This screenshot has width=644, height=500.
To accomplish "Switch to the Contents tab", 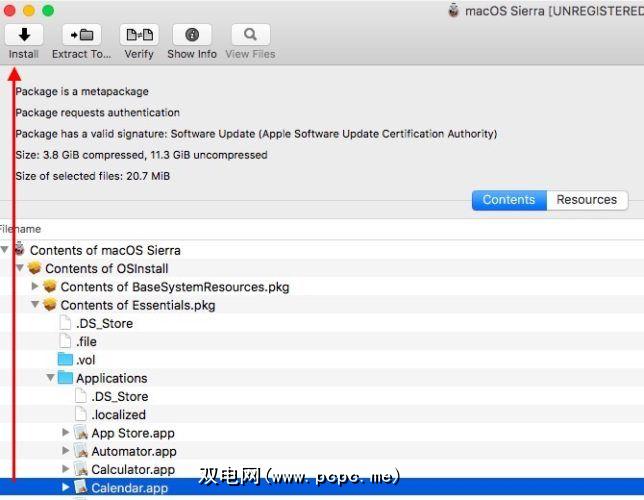I will (x=509, y=200).
